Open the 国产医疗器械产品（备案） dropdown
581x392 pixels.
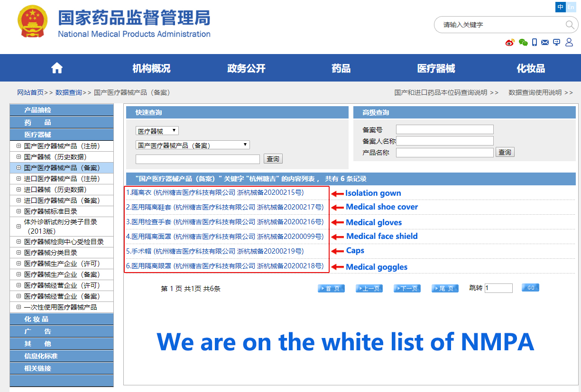(193, 145)
